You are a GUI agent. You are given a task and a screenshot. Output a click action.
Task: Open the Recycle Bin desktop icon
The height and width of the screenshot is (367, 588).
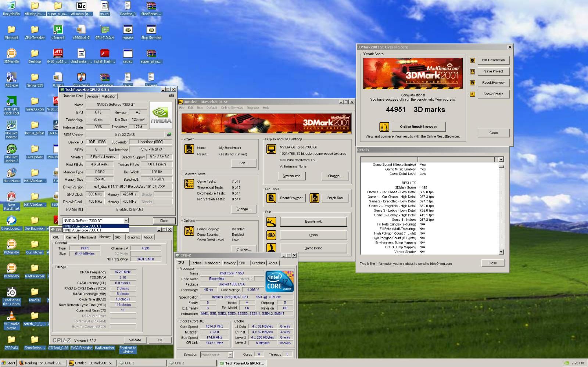(x=11, y=8)
